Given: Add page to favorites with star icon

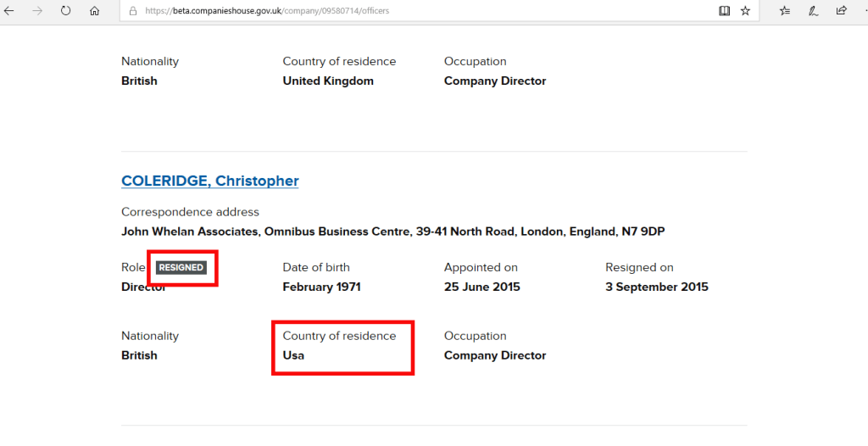Looking at the screenshot, I should coord(745,11).
